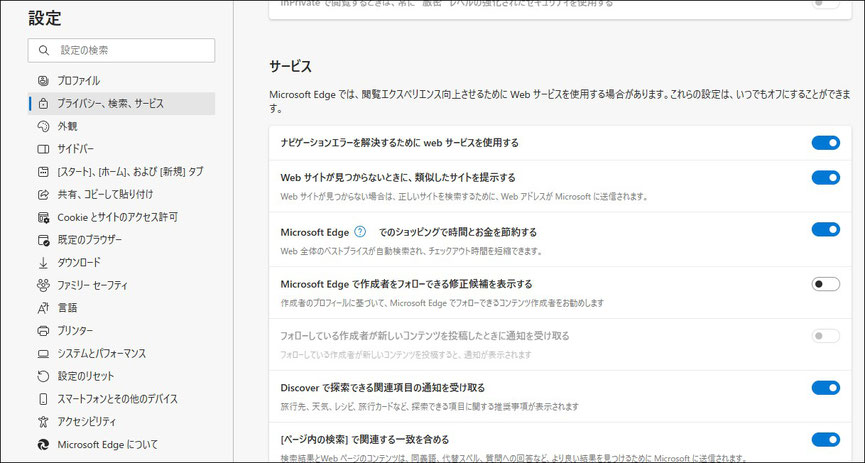Click the 外観 appearance palette icon
The image size is (865, 463).
pos(43,126)
